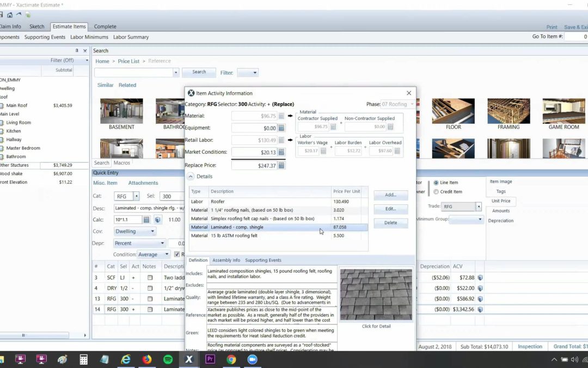Click the Search button
Image resolution: width=588 pixels, height=368 pixels.
(x=199, y=72)
